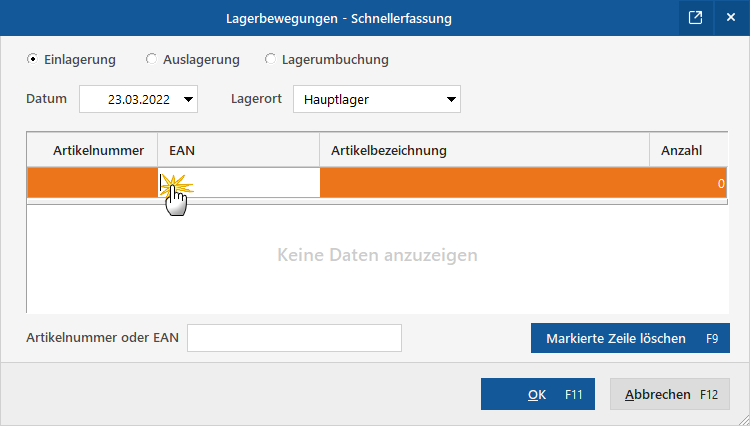The image size is (750, 426).
Task: Click the Anzahl cell showing 0
Action: click(x=688, y=183)
